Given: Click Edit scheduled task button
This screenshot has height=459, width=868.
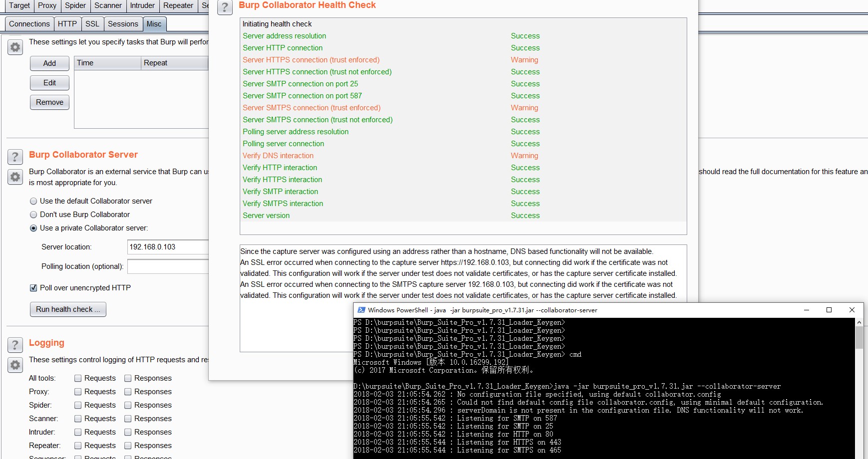Looking at the screenshot, I should click(49, 83).
